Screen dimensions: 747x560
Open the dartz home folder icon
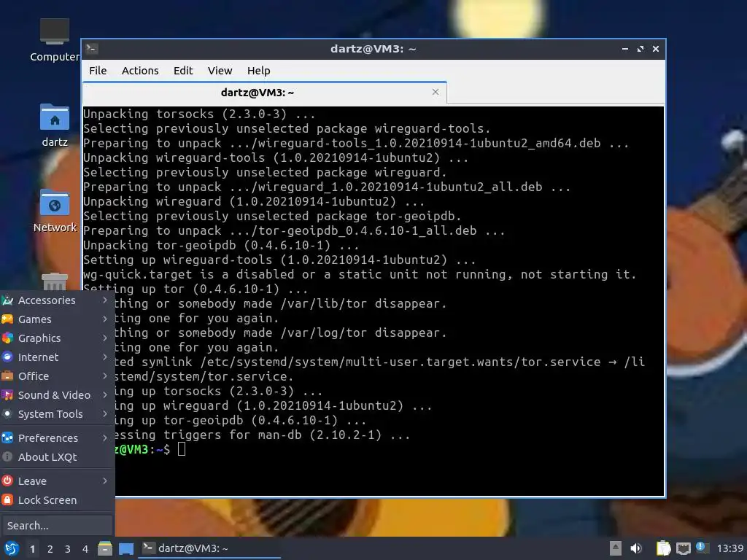[54, 125]
